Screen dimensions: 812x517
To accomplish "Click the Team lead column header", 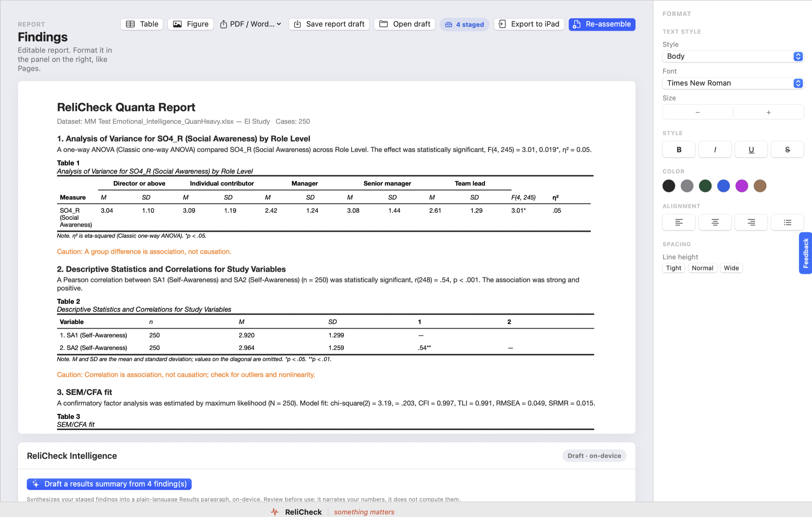I will pos(470,183).
